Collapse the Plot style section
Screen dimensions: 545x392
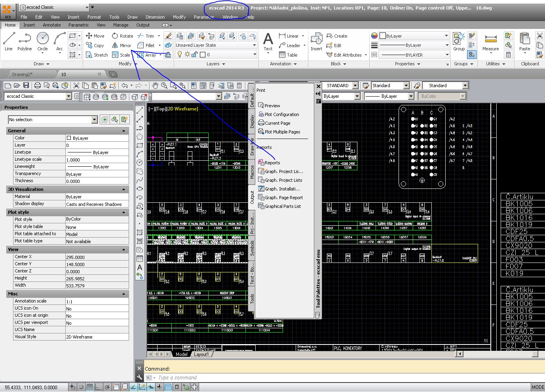pos(123,212)
